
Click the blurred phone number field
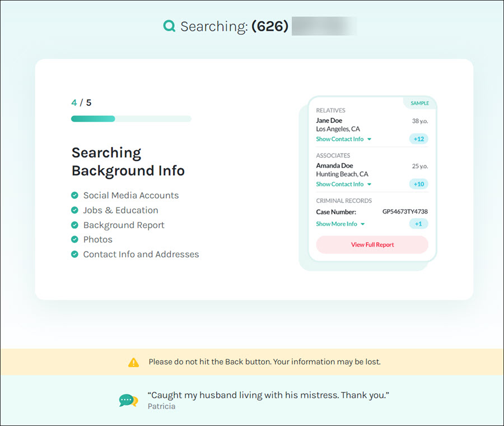324,26
